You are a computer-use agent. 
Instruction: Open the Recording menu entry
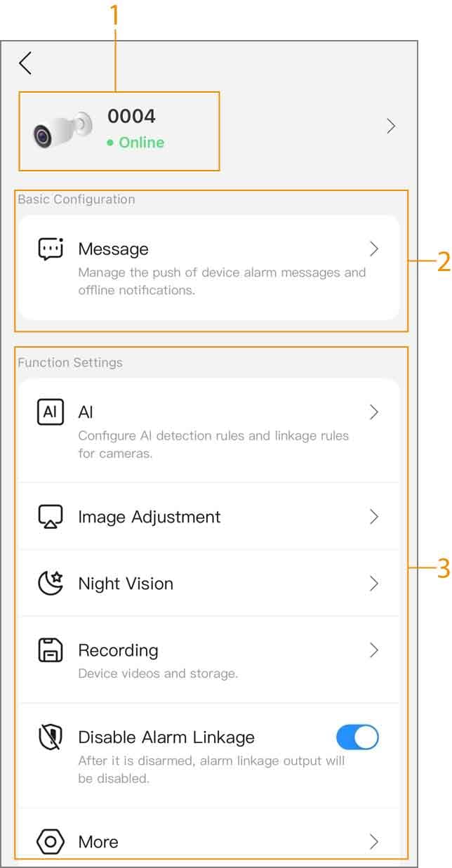208,660
